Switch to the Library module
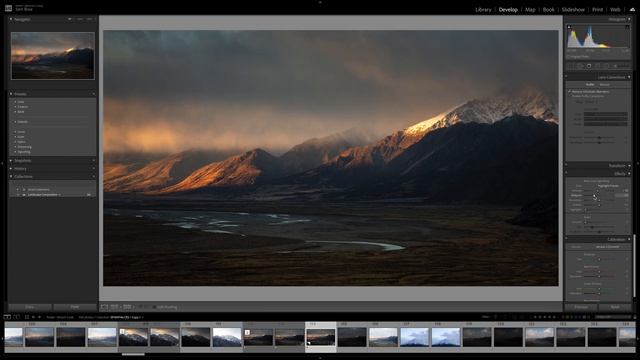 (483, 9)
